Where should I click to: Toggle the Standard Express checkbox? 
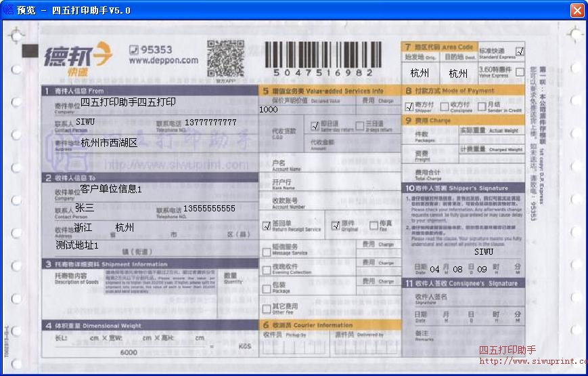click(520, 51)
